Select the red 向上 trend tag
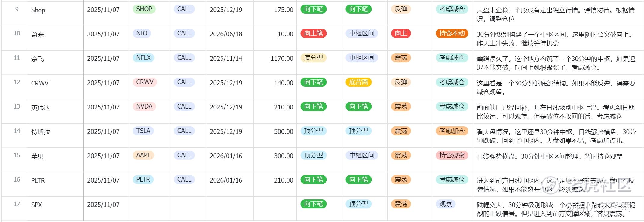 [x=401, y=33]
